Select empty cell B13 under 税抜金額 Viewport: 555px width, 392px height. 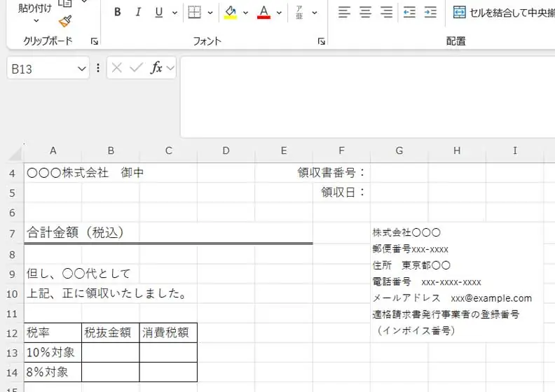pos(111,352)
